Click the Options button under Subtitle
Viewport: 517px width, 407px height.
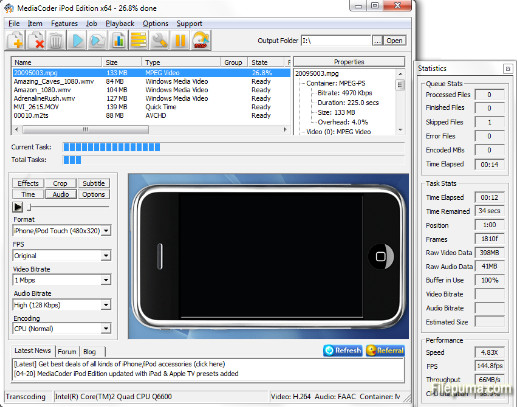[x=94, y=194]
